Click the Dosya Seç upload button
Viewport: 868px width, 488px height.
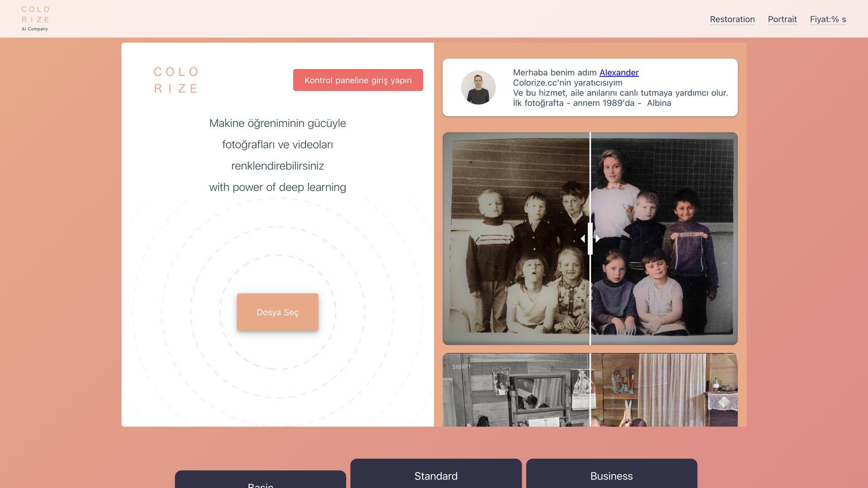(x=278, y=312)
